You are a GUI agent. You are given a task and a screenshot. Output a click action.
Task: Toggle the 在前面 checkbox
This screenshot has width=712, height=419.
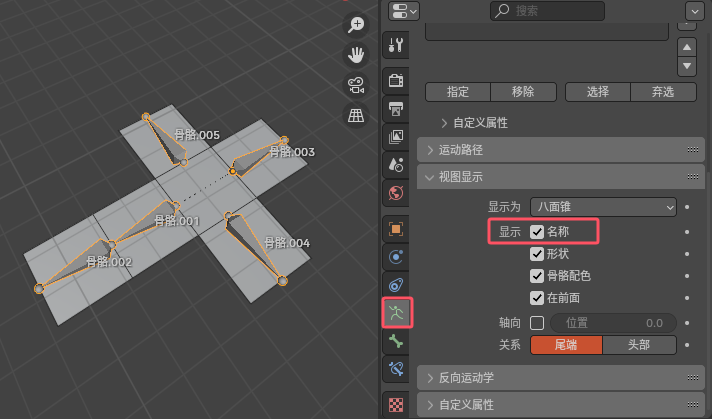tap(537, 298)
